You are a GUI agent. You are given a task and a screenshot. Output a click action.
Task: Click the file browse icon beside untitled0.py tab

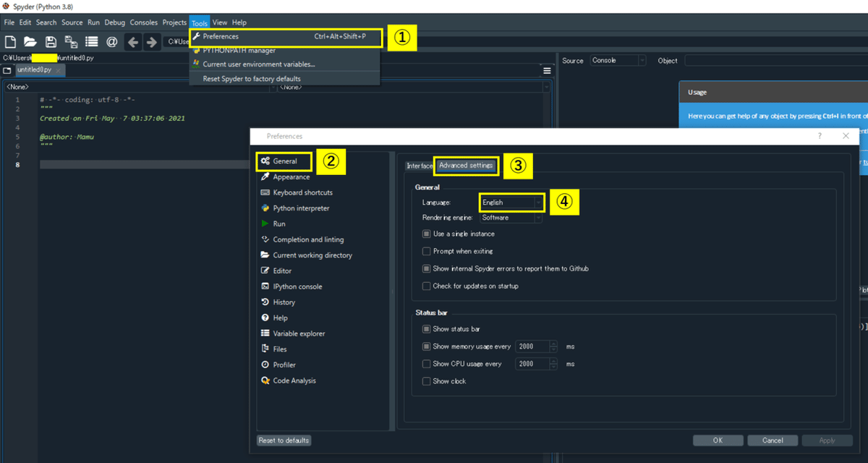pyautogui.click(x=7, y=70)
